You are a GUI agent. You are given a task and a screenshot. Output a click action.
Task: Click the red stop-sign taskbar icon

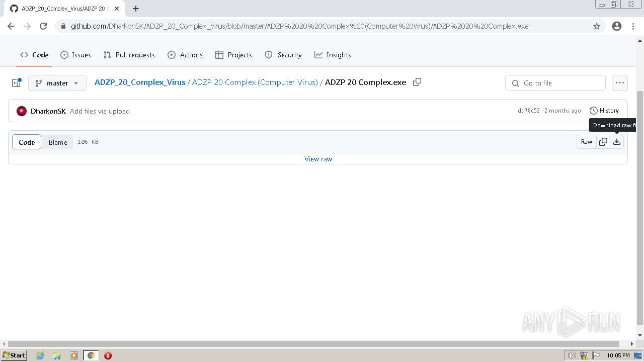(x=108, y=355)
